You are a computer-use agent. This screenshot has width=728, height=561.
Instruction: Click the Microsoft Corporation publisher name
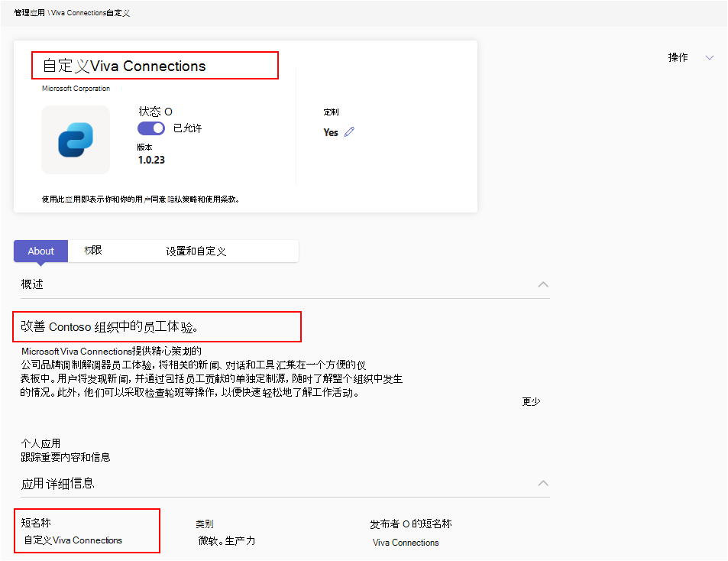click(x=76, y=88)
